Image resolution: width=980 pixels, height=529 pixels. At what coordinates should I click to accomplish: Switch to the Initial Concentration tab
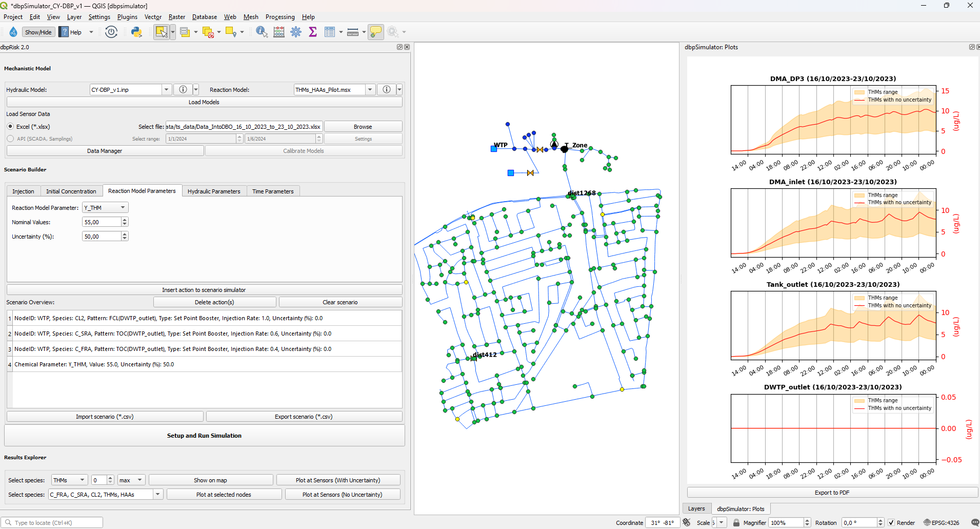[71, 191]
